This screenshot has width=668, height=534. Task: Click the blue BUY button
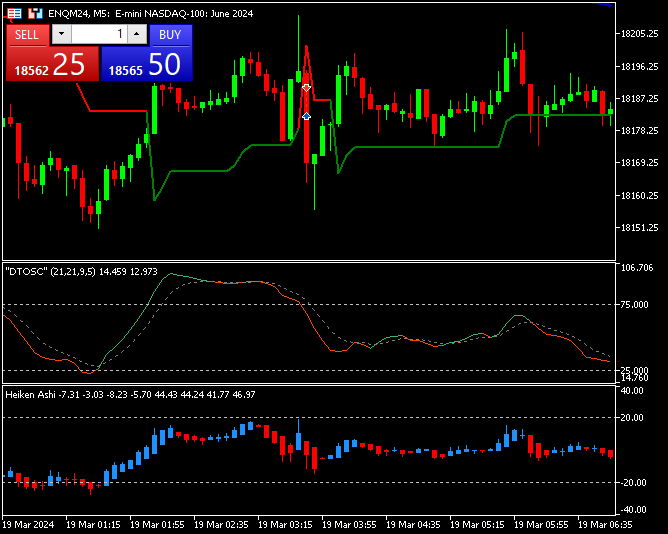171,35
